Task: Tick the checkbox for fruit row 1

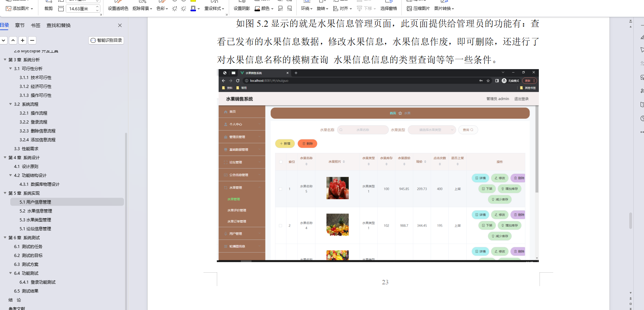Action: coord(280,189)
